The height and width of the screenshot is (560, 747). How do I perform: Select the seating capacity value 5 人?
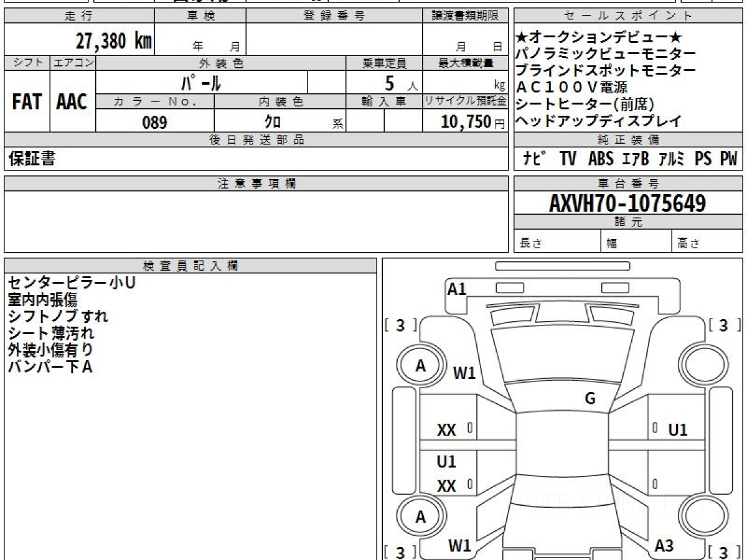click(x=402, y=83)
